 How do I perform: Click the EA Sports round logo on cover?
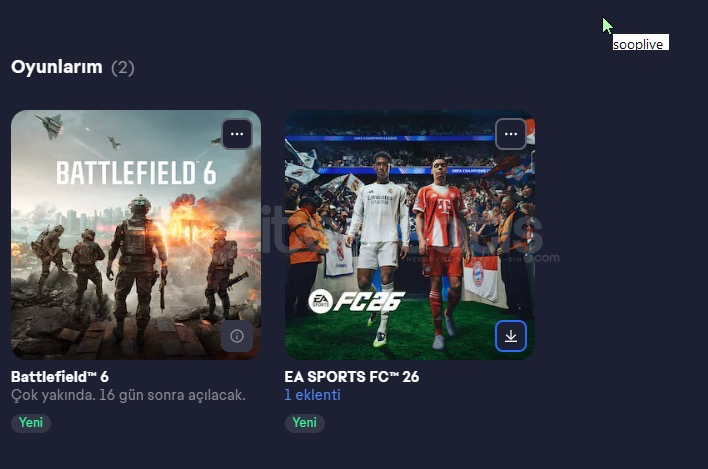pos(320,302)
